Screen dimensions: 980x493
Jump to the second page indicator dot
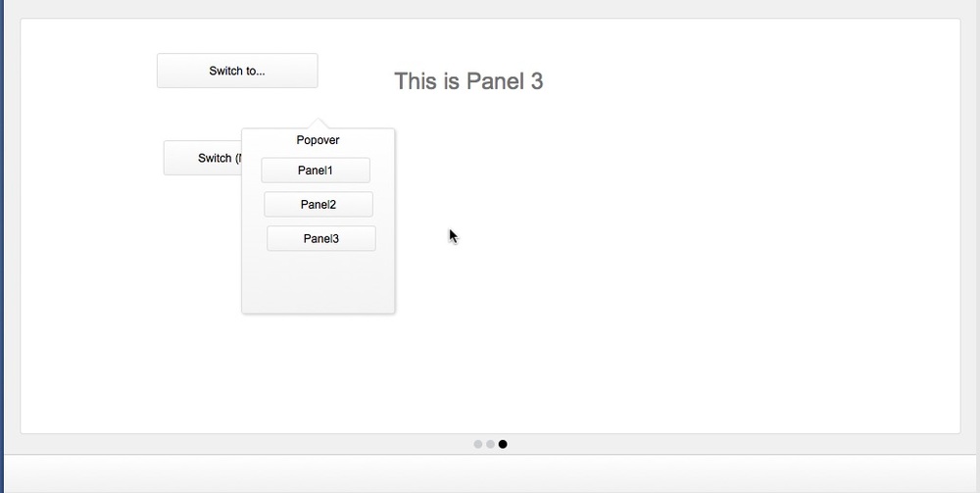pos(491,444)
